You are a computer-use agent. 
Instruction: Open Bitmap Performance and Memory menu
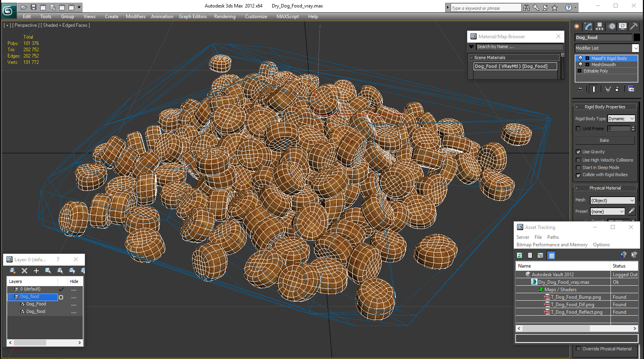point(552,245)
